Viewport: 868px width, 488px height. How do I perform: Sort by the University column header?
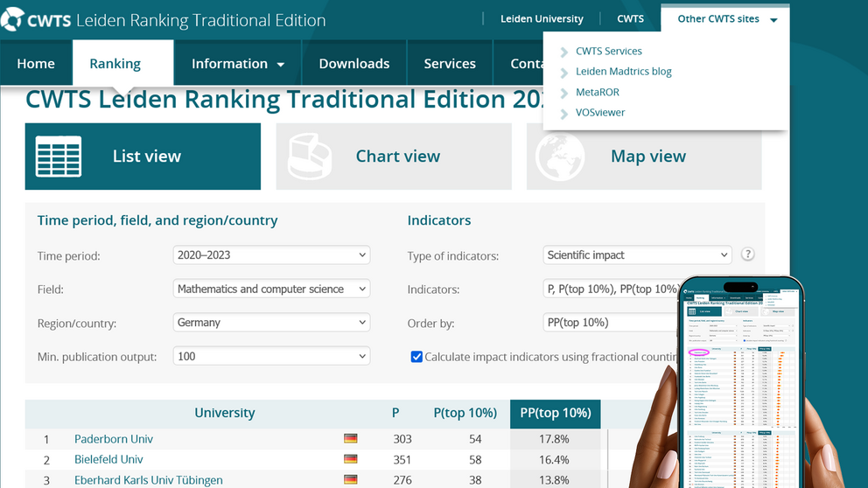(x=224, y=413)
